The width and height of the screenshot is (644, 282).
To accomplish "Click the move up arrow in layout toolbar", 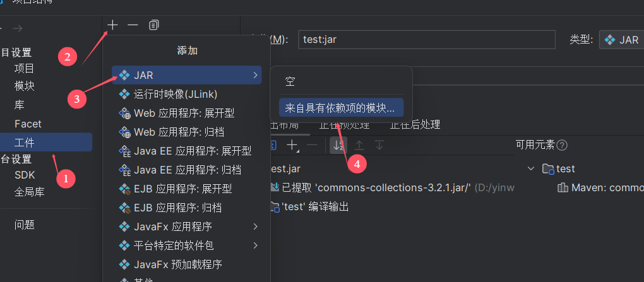I will click(x=359, y=145).
